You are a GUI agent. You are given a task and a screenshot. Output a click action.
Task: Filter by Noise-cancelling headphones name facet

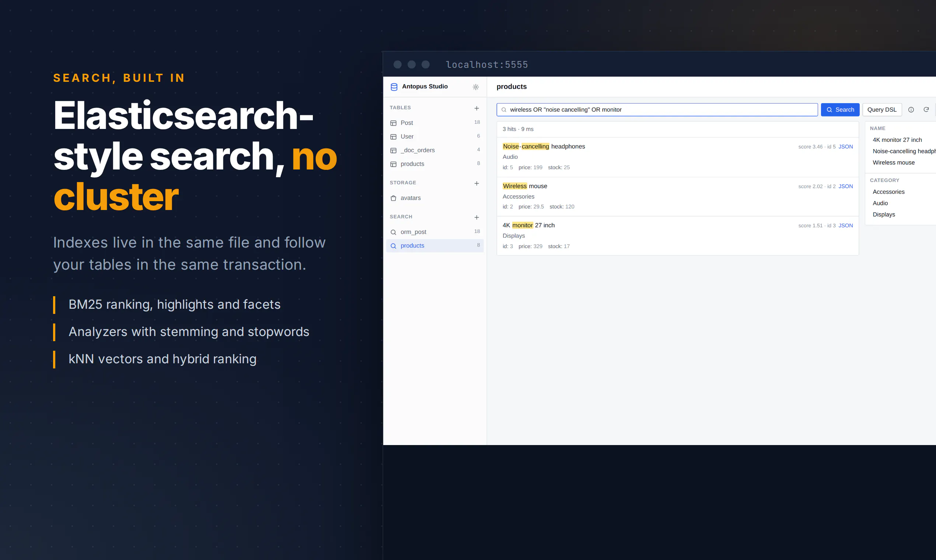904,151
